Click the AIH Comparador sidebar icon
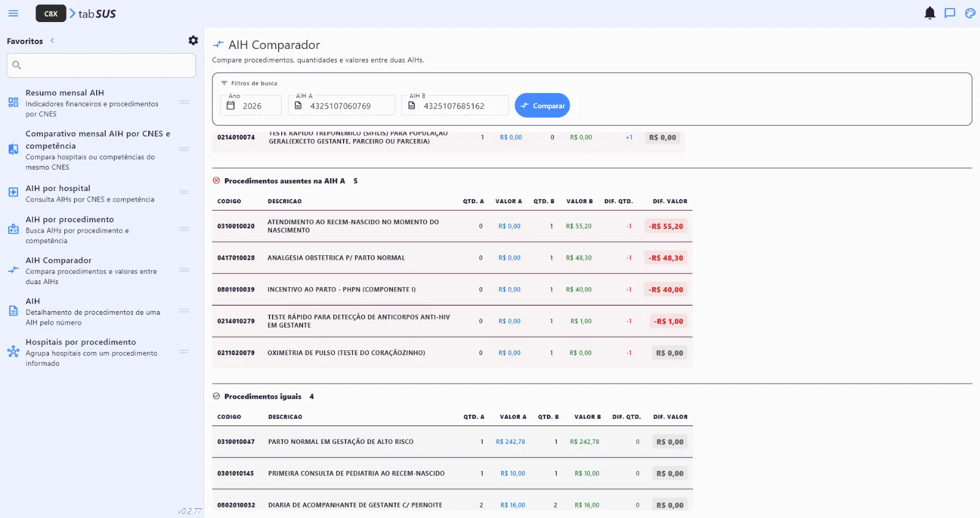The width and height of the screenshot is (980, 518). click(x=13, y=270)
